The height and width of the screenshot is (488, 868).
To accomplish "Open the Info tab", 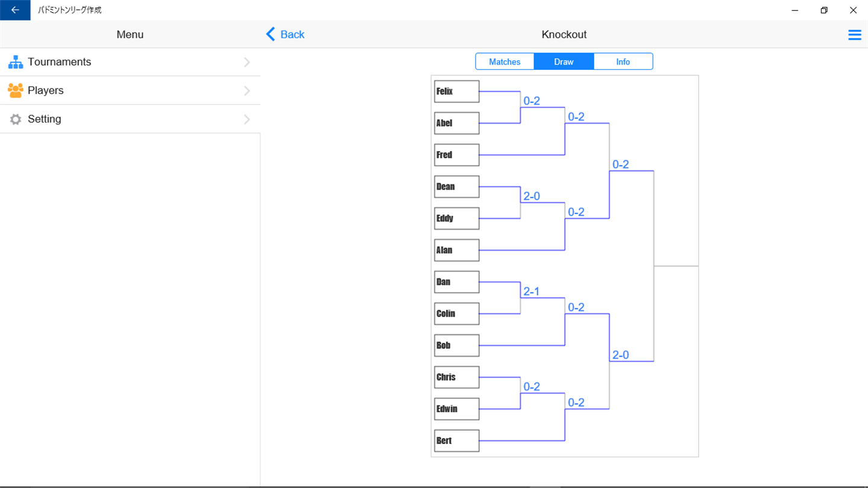I will tap(623, 61).
